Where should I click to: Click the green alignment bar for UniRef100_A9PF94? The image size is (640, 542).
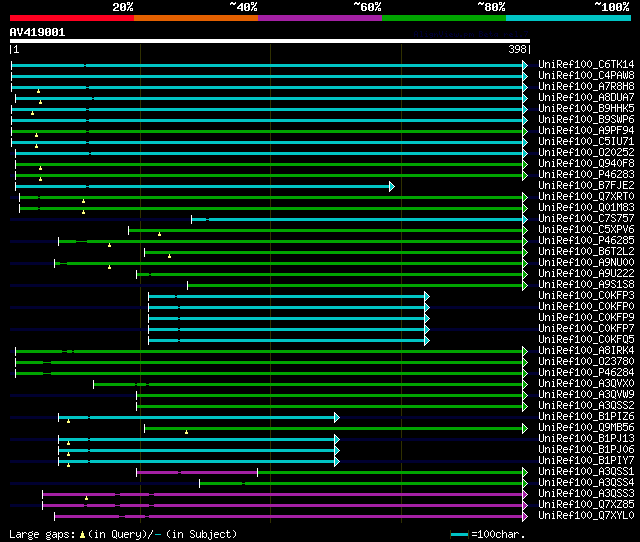pyautogui.click(x=269, y=131)
